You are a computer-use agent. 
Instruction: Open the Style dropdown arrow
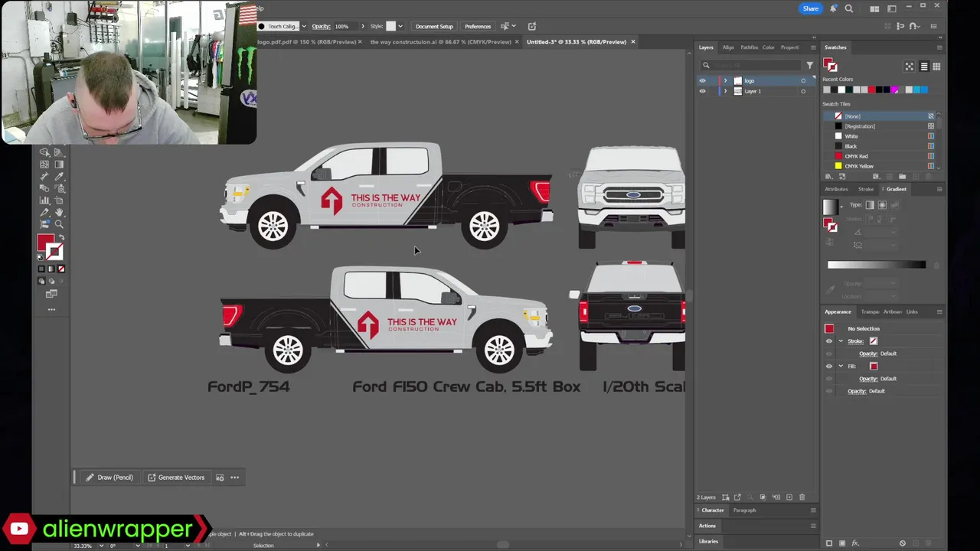tap(400, 26)
